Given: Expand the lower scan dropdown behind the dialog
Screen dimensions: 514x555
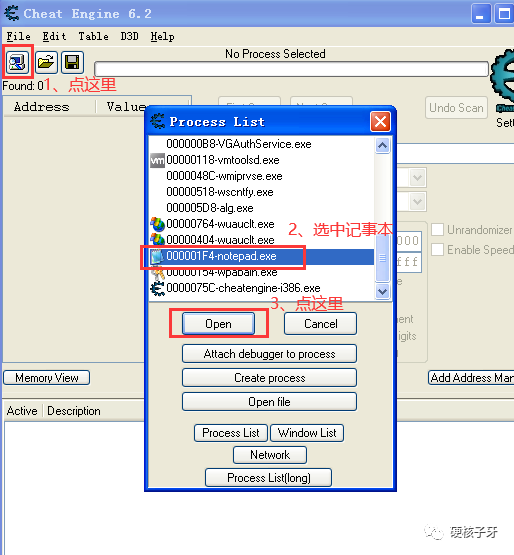Looking at the screenshot, I should [417, 202].
